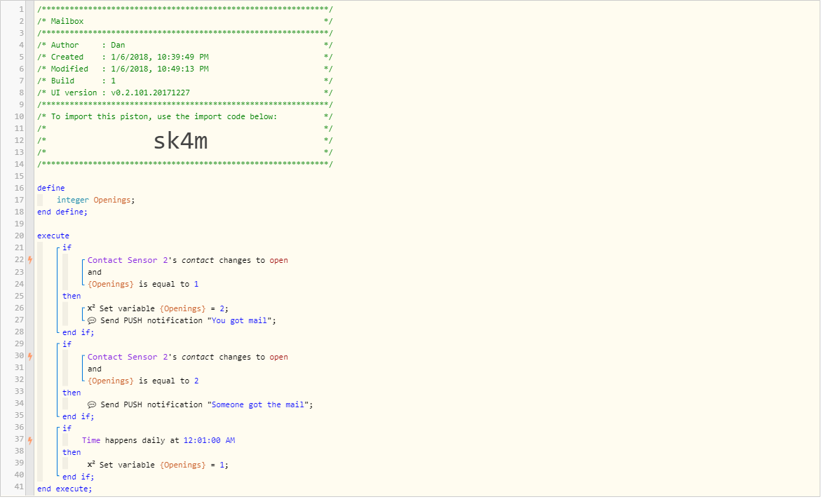Click the "then" keyword on line 25
Image resolution: width=826 pixels, height=504 pixels.
pos(72,296)
